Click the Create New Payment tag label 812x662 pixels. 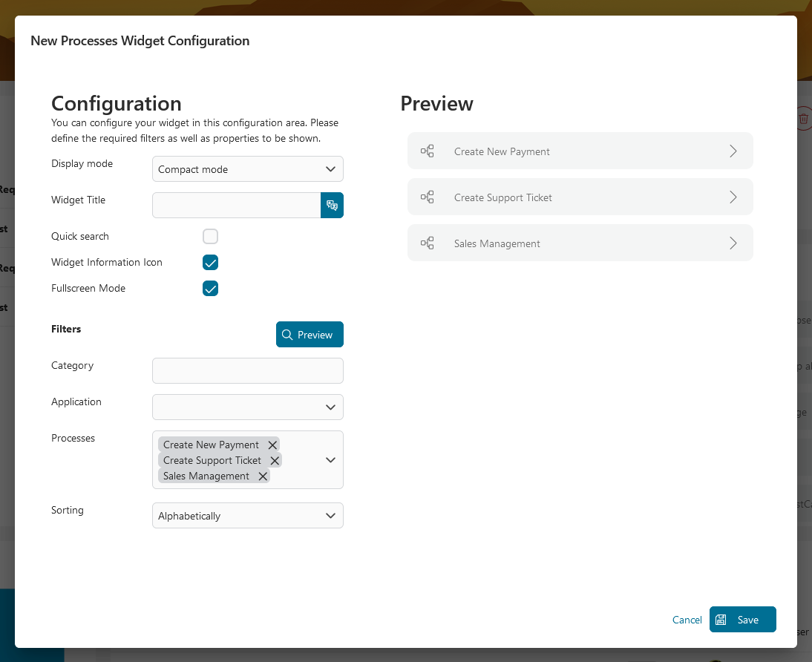tap(211, 445)
